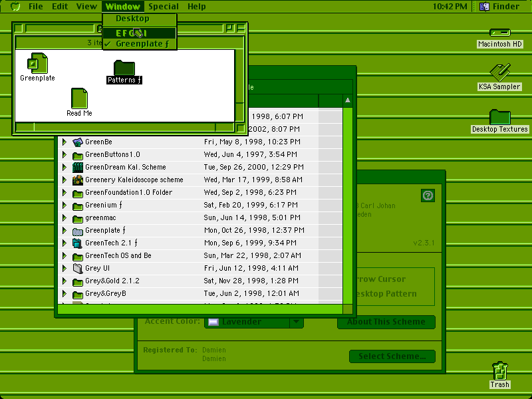532x399 pixels.
Task: Click the GreenFoundation1.0 Folder icon
Action: tap(78, 193)
